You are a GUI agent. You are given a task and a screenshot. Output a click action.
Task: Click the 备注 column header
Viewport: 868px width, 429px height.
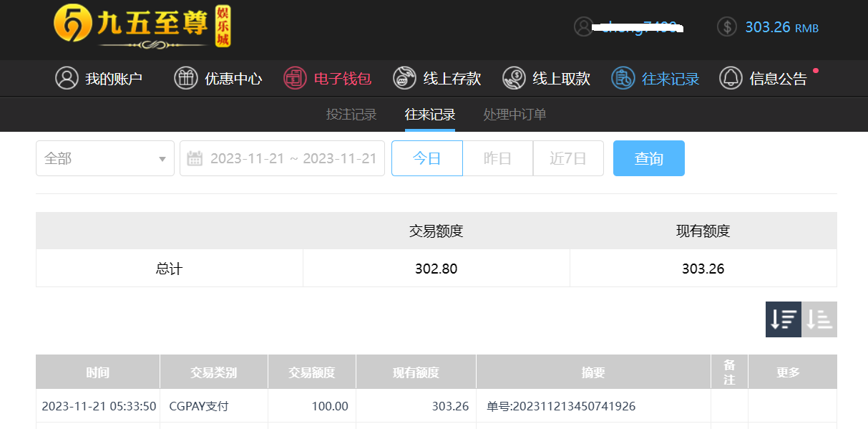tap(730, 372)
